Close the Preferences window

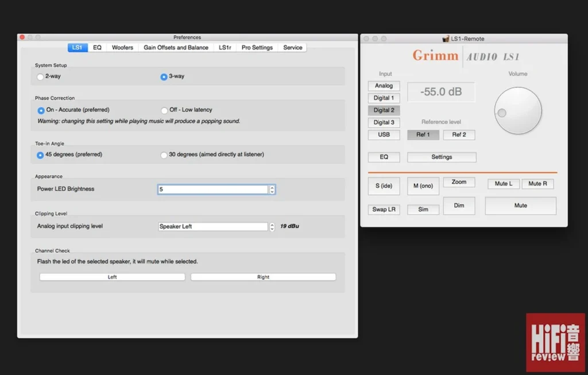[x=22, y=37]
